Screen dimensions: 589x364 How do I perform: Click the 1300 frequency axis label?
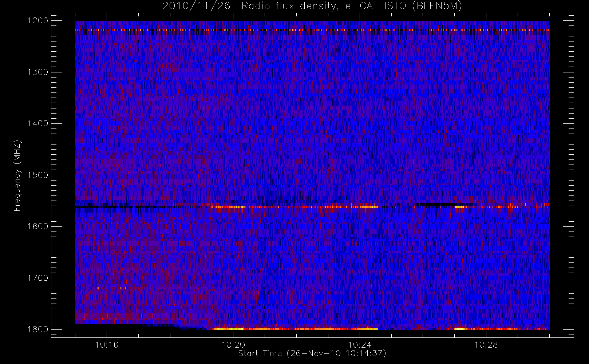point(38,72)
